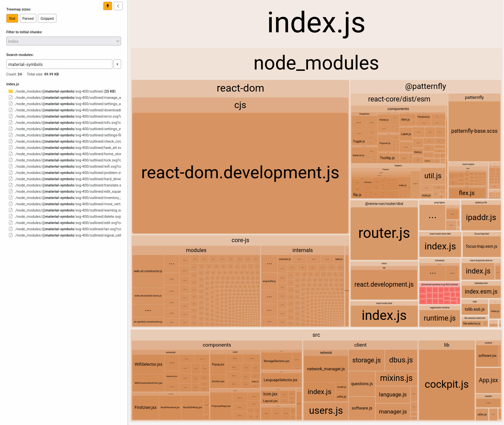
Task: Click the file icon beside problem.svg entry
Action: 11,173
